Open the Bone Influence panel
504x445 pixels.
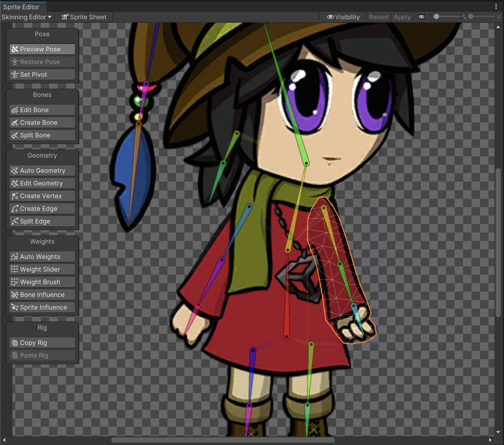[42, 295]
